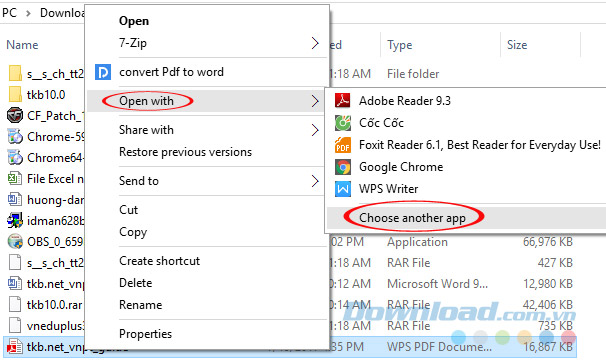
Task: Select the tkb10.0 folder icon
Action: (15, 94)
